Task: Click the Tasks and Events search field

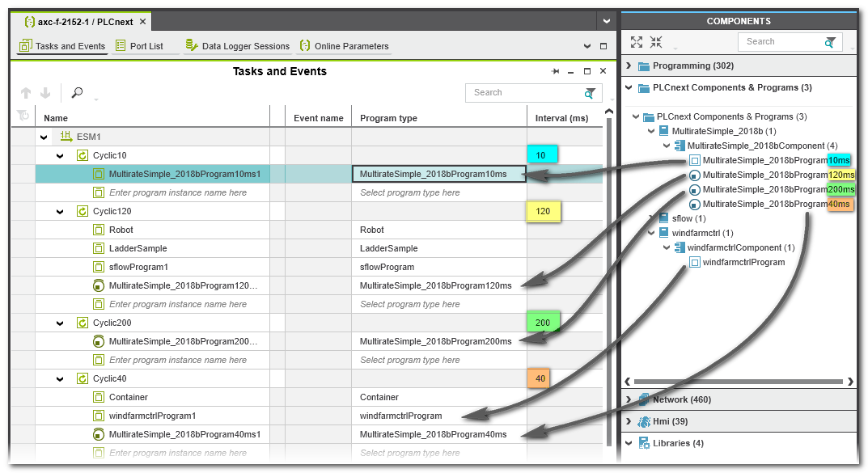Action: click(524, 93)
